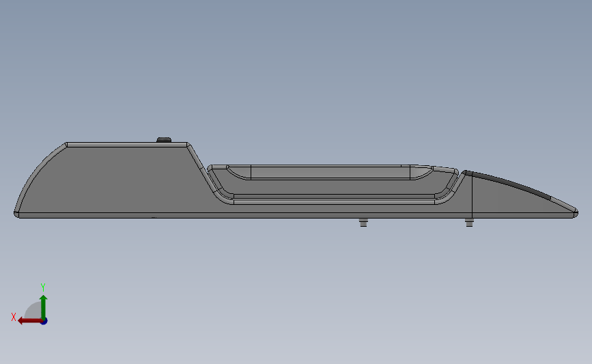Click the red X axis arrow of triad

[x=29, y=321]
